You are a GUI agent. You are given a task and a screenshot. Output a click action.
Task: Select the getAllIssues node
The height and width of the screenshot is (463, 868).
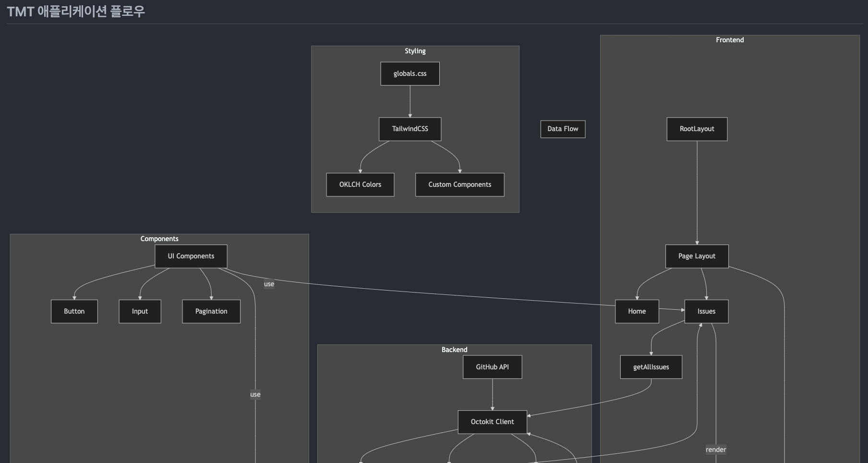(651, 367)
